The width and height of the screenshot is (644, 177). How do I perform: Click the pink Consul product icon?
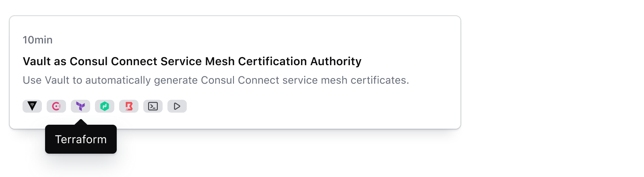[56, 106]
